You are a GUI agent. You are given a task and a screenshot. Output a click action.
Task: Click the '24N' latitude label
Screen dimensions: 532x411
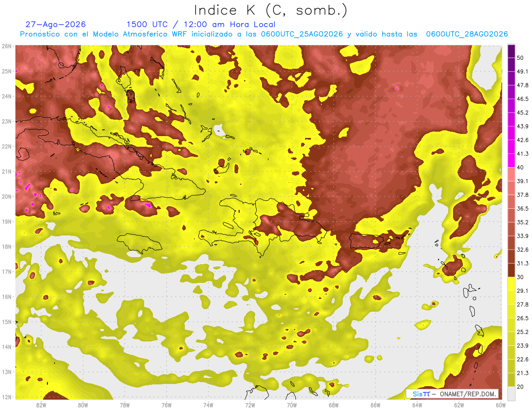pyautogui.click(x=7, y=96)
